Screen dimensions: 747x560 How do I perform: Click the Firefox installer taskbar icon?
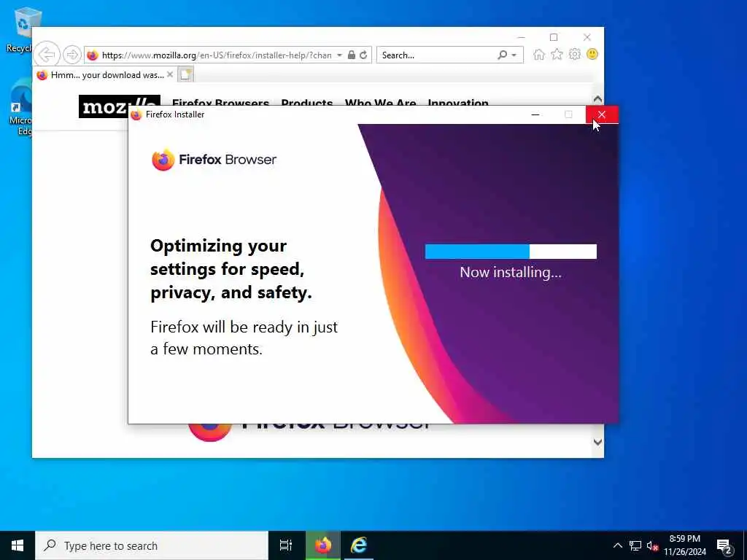pos(322,545)
